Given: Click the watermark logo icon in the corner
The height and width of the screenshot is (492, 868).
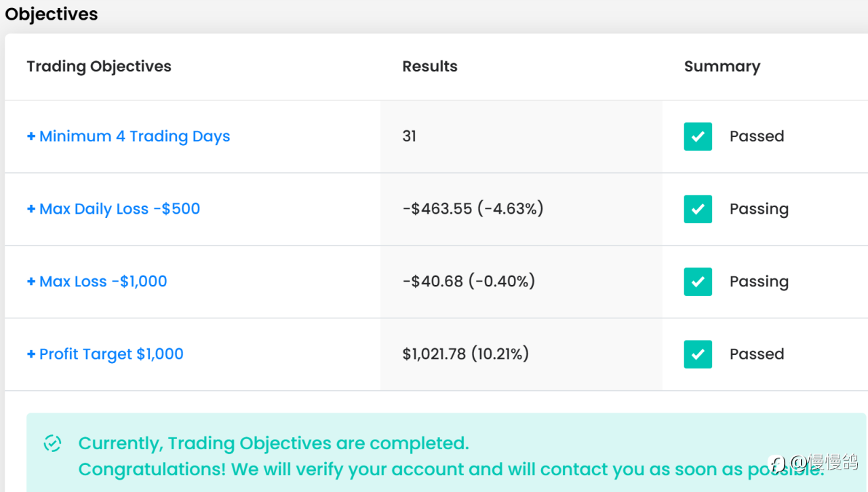Looking at the screenshot, I should pyautogui.click(x=778, y=463).
